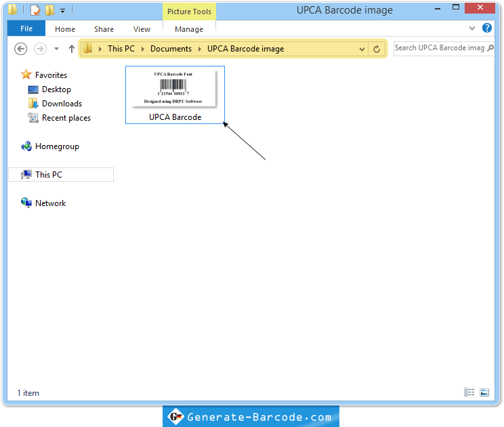Switch to Large icons view in status bar
Image resolution: width=504 pixels, height=427 pixels.
pos(484,392)
